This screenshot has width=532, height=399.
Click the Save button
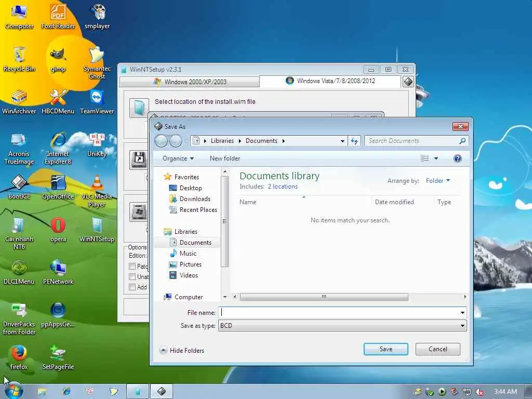[386, 349]
